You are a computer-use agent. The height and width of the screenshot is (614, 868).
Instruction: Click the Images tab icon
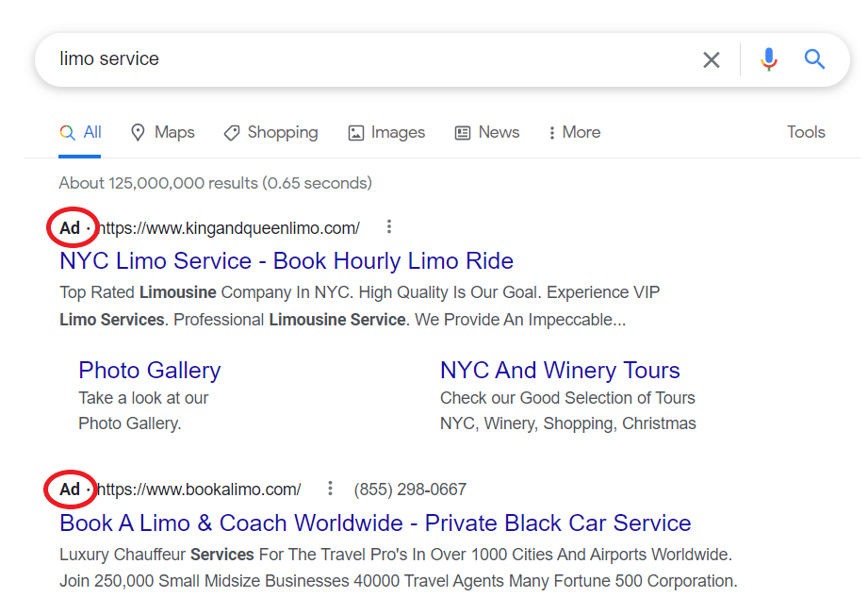(354, 132)
